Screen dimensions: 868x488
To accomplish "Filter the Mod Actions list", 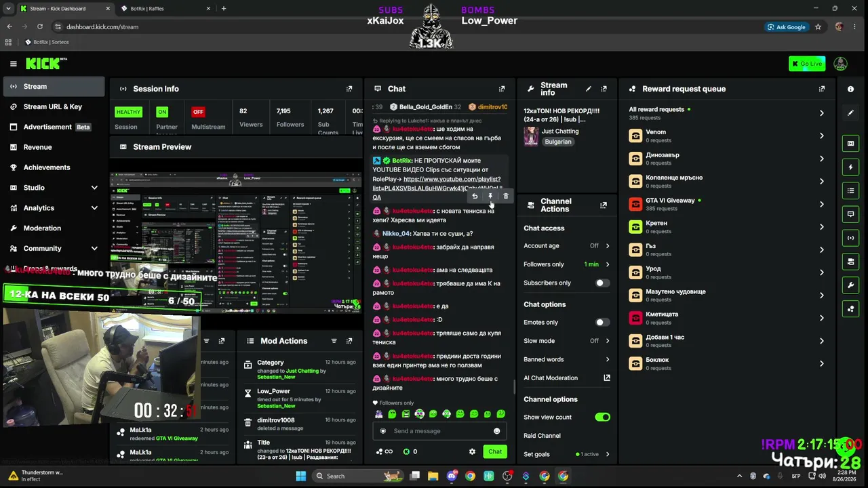I will [334, 341].
